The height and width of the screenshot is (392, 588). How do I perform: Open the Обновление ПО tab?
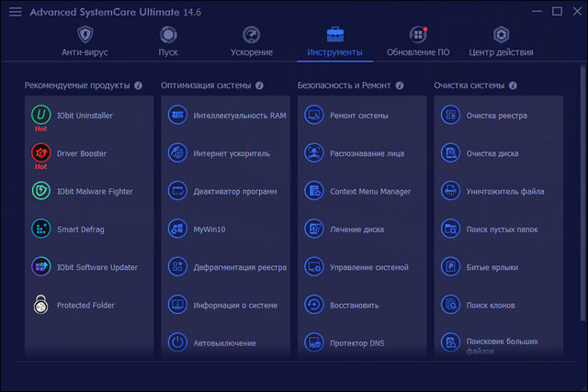tap(418, 41)
